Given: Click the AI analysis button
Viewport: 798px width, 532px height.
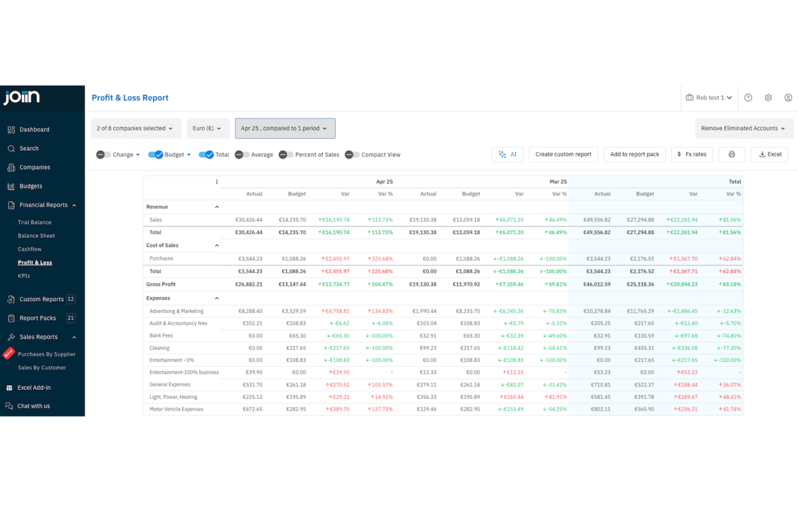Looking at the screenshot, I should [x=507, y=154].
